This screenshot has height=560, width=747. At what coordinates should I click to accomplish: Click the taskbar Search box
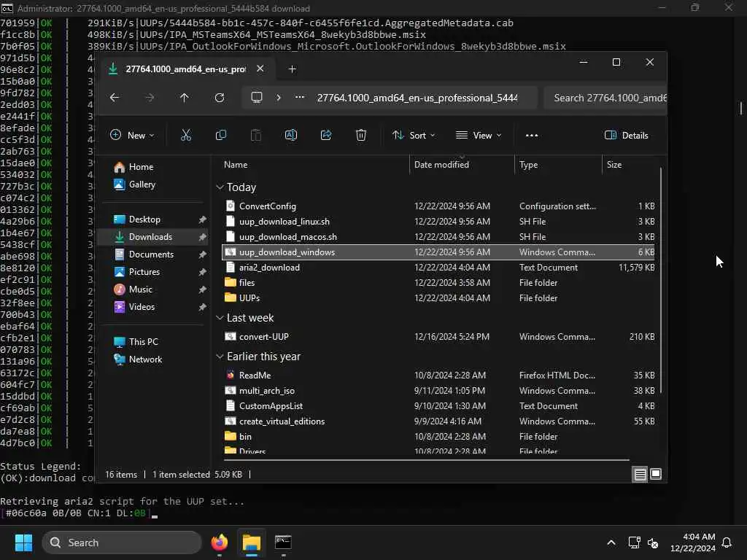coord(122,542)
